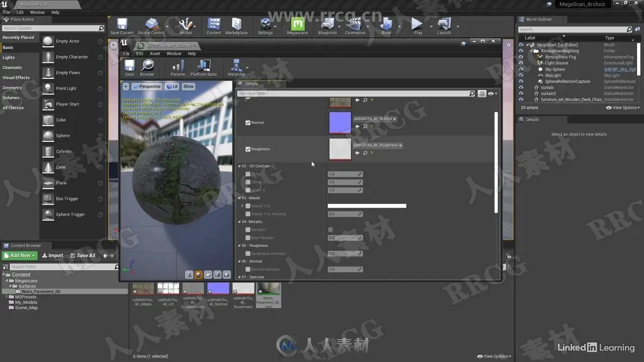Screen dimensions: 644x362
Task: Open Add New dropdown in Content Browser
Action: (20, 255)
